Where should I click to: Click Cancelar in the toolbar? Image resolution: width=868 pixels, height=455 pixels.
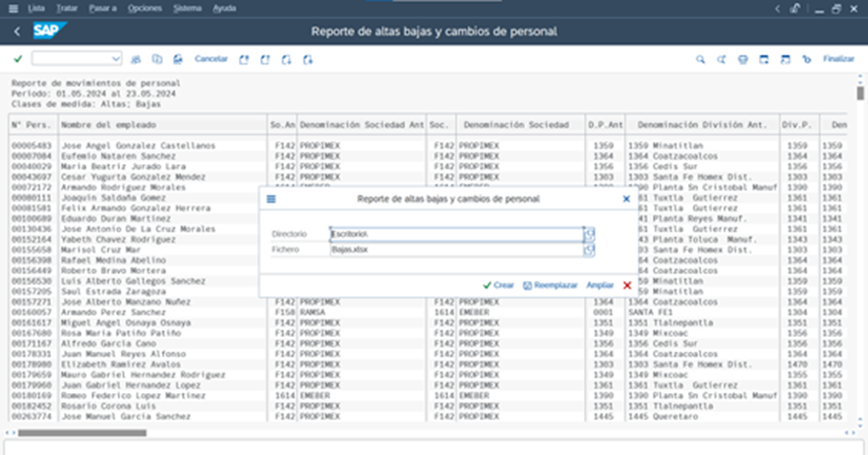[210, 59]
